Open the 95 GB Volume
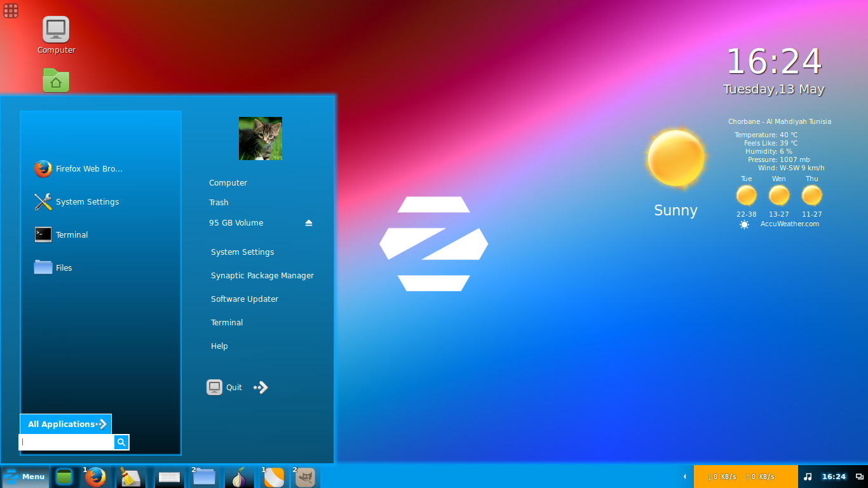Image resolution: width=868 pixels, height=488 pixels. (x=236, y=223)
